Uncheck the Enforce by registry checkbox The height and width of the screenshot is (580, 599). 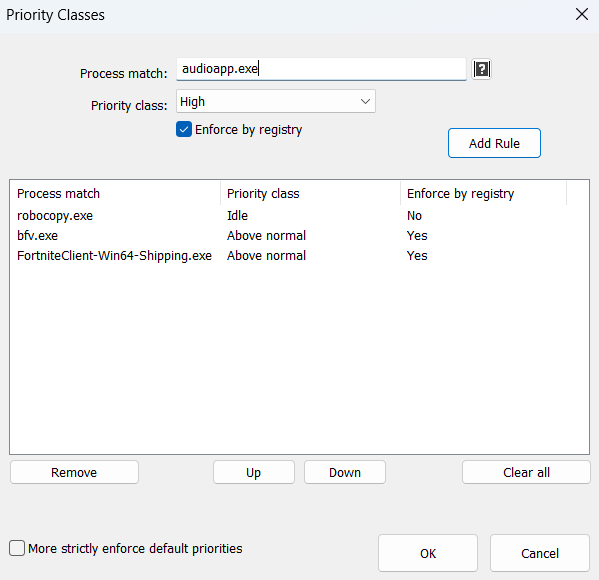tap(184, 129)
